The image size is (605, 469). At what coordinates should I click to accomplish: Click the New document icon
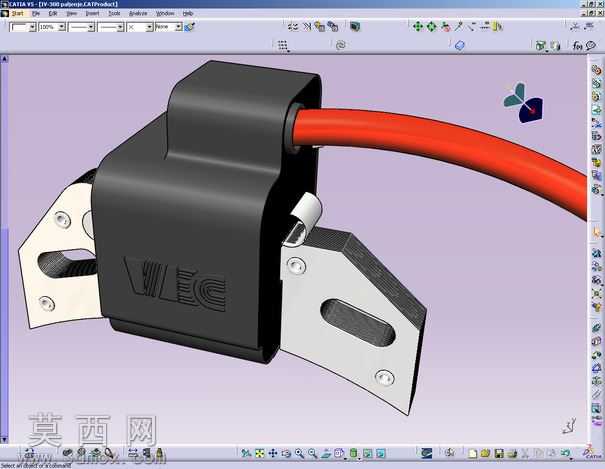click(472, 454)
